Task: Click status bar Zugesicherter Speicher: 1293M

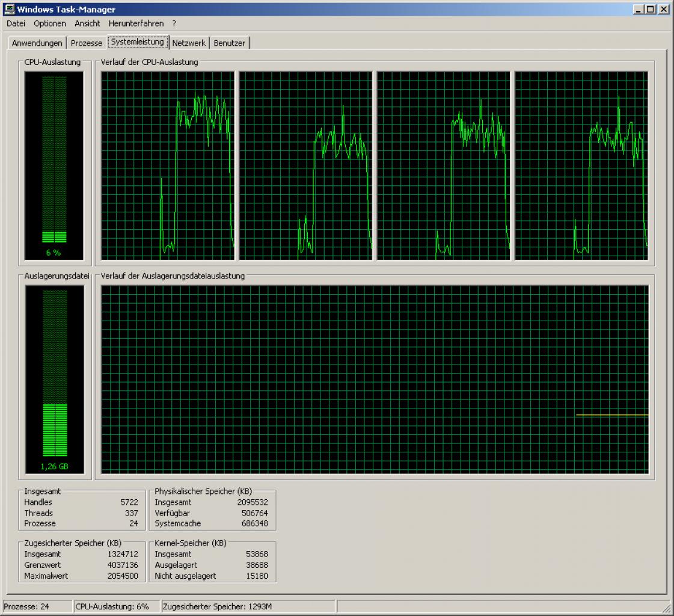Action: [248, 606]
